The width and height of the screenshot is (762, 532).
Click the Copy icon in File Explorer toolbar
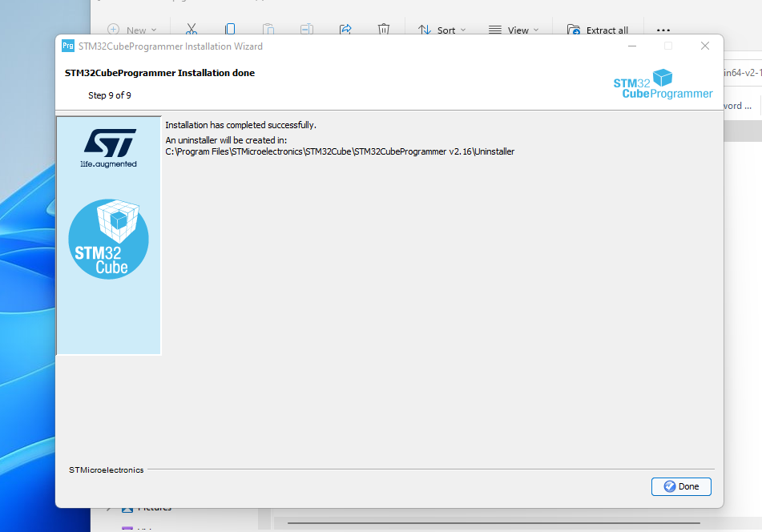tap(230, 29)
